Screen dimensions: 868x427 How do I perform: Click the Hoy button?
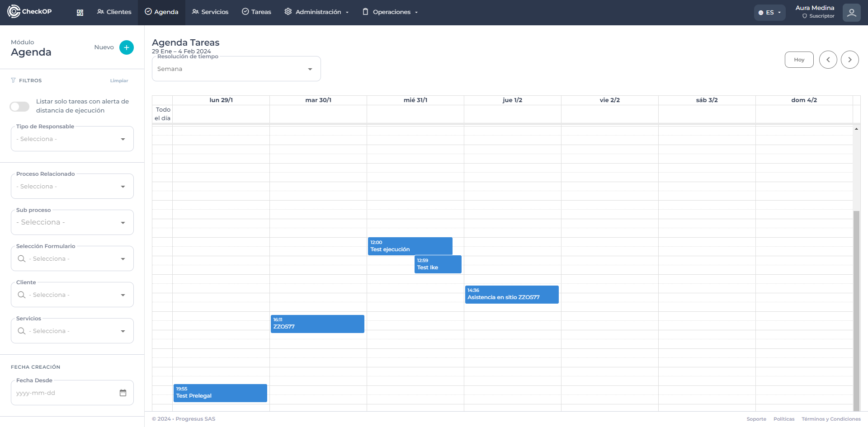coord(799,60)
